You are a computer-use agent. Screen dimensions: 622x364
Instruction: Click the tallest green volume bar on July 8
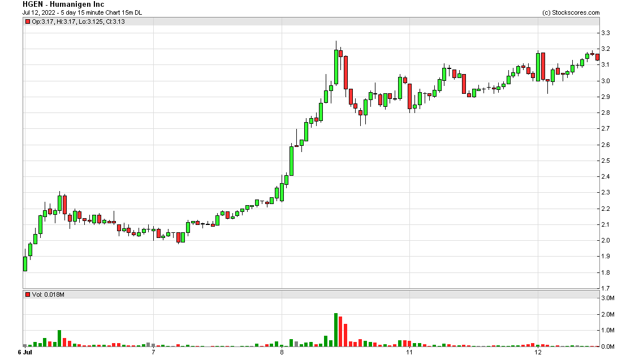(336, 330)
